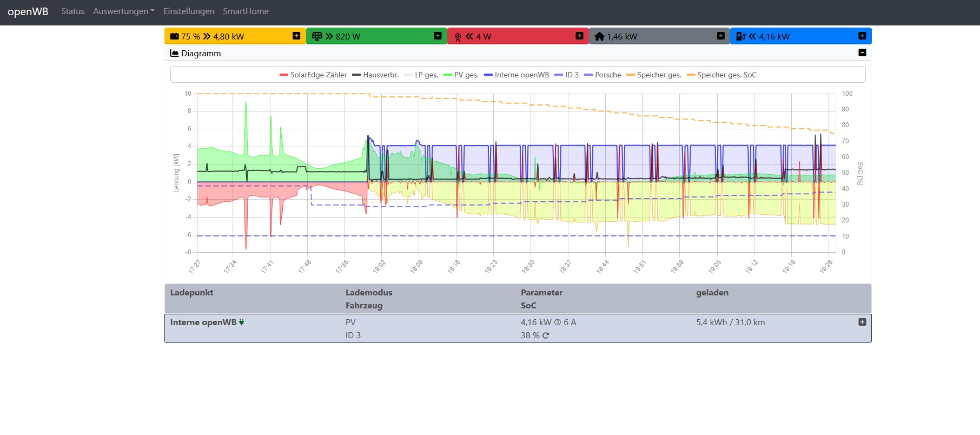Click the PV charge mode label

(x=350, y=322)
